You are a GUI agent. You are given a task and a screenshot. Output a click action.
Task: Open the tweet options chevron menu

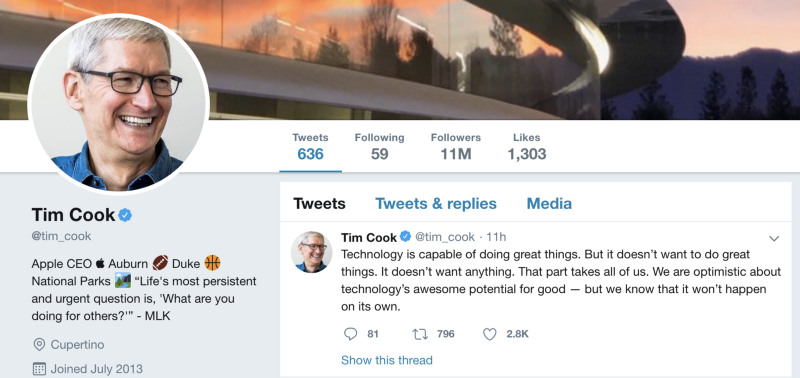click(774, 238)
